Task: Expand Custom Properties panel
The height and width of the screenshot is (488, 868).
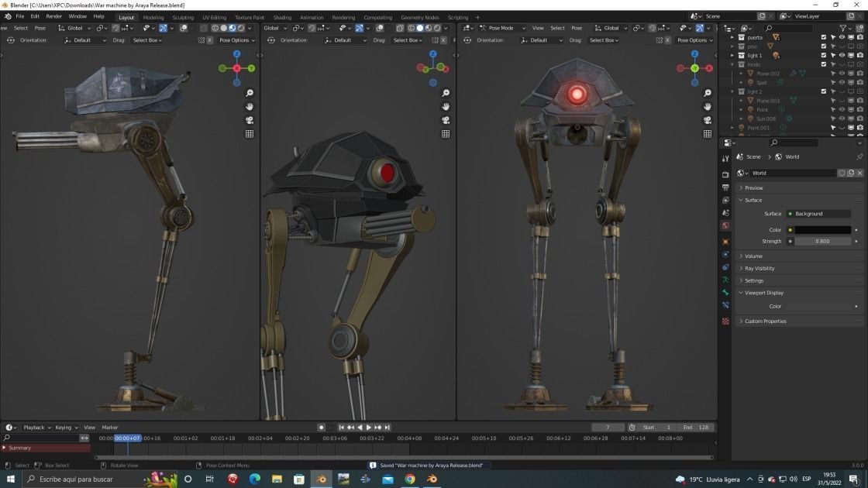Action: 801,321
